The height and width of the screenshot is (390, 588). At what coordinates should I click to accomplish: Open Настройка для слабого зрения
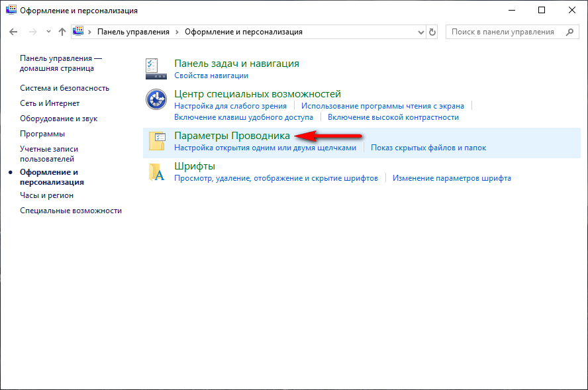pyautogui.click(x=230, y=106)
